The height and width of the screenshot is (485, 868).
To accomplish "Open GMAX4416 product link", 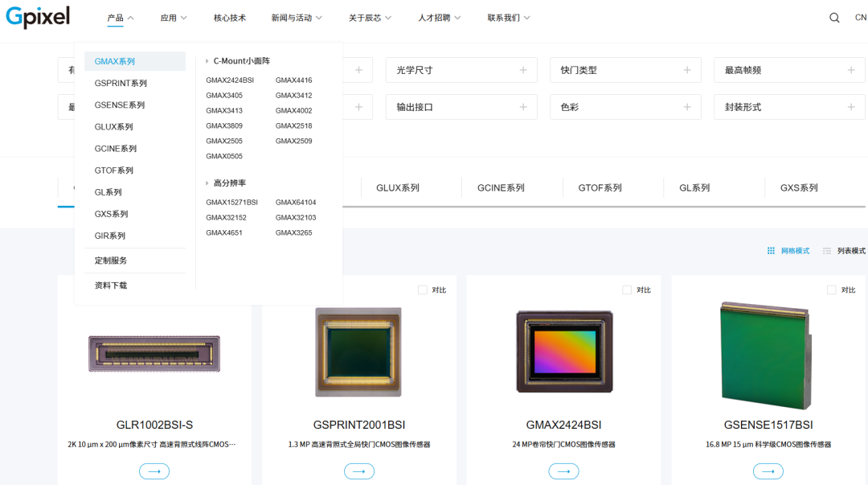I will point(293,80).
